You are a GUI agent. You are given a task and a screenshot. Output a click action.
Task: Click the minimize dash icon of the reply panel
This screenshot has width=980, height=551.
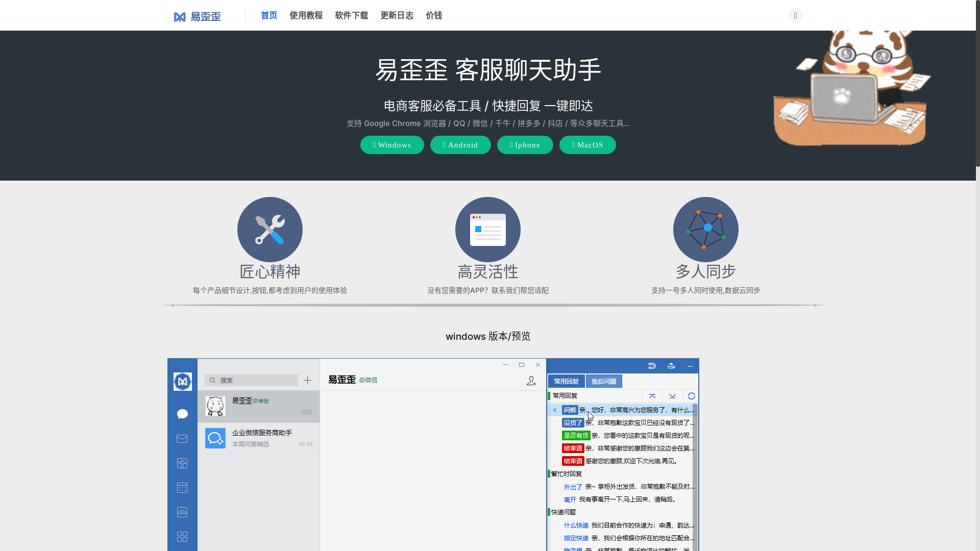[690, 366]
